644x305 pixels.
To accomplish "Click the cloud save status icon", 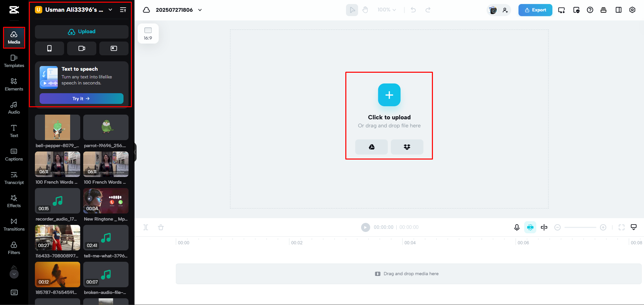I will 146,10.
